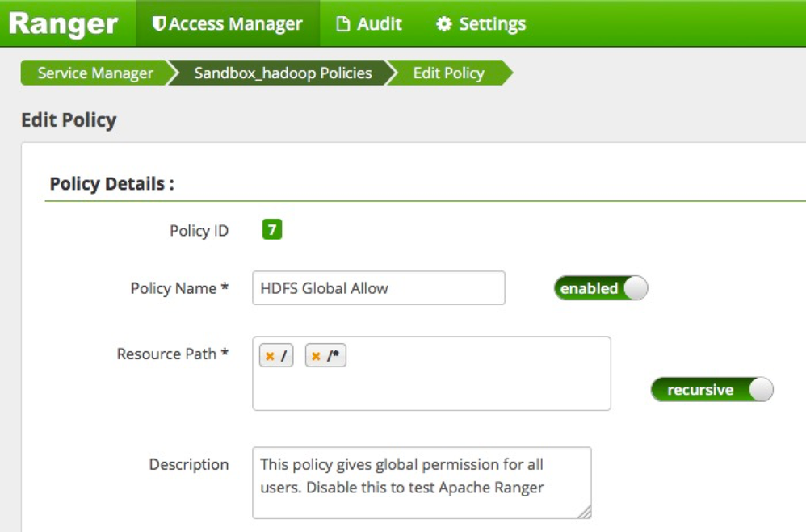
Task: Click the Policy Name text field
Action: point(378,288)
